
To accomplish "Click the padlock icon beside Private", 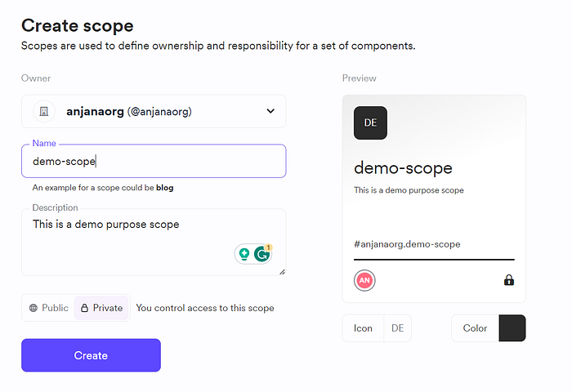I will tap(84, 308).
